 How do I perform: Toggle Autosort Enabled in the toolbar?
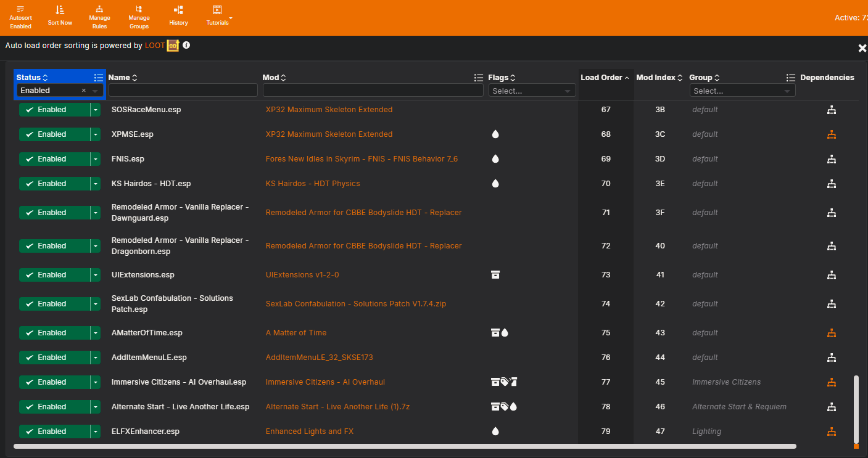coord(20,17)
